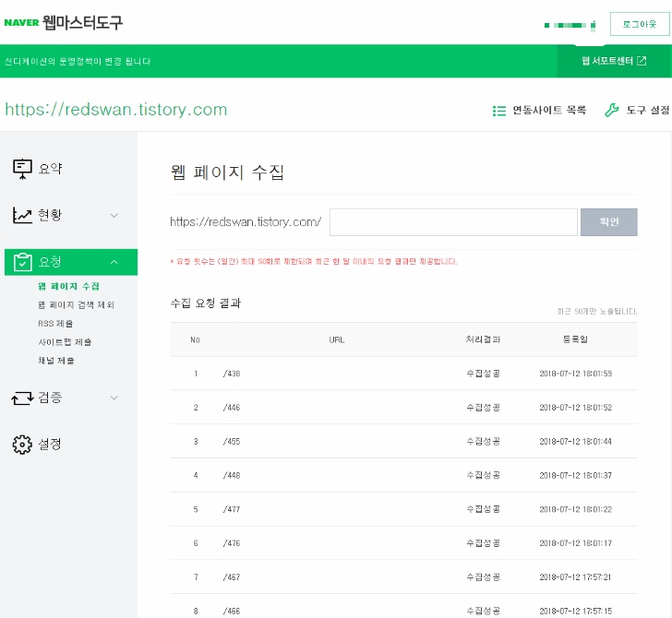The image size is (672, 618).
Task: Click date 2018-07-12 18:01:52
Action: click(x=576, y=408)
